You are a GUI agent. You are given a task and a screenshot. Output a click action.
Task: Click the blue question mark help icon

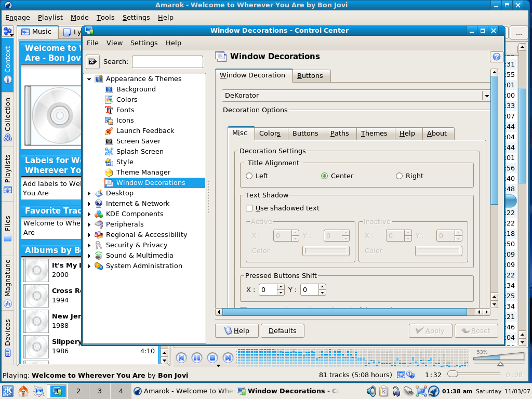496,57
